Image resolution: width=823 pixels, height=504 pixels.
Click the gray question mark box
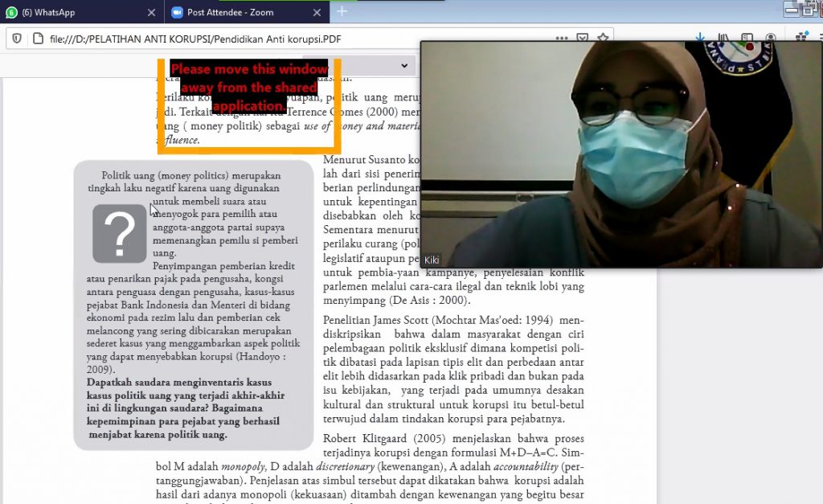[x=120, y=234]
